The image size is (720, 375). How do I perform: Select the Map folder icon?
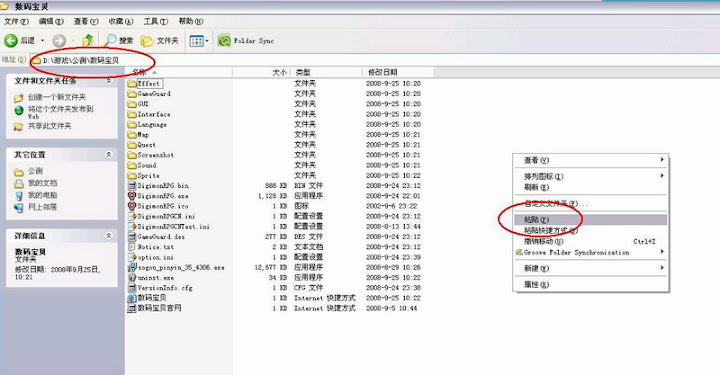132,134
